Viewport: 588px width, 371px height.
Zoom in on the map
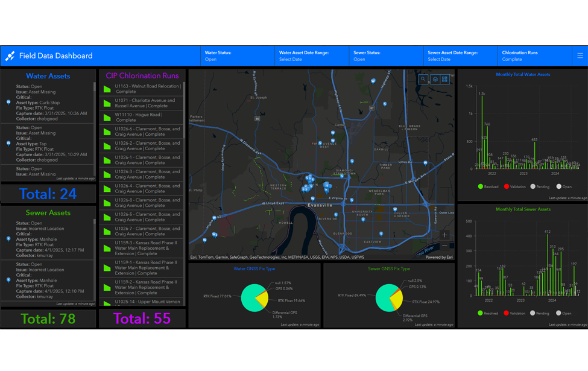[445, 235]
